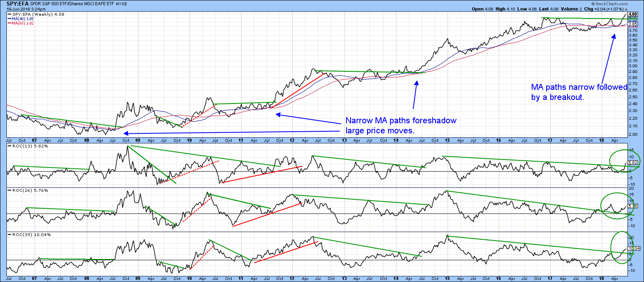Click the up-arrow change indicator beside Chg
644x282 pixels.
pos(625,9)
